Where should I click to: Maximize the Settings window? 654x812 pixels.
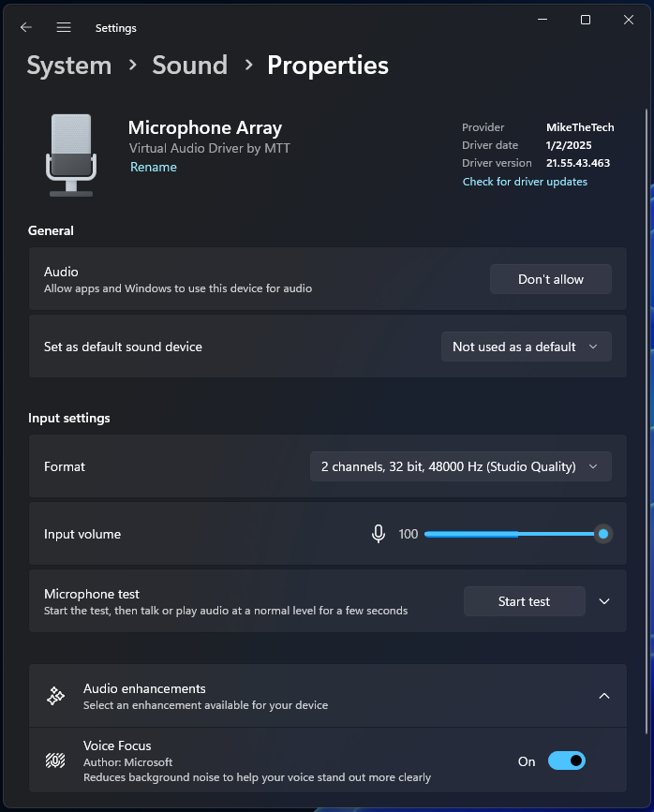tap(586, 20)
